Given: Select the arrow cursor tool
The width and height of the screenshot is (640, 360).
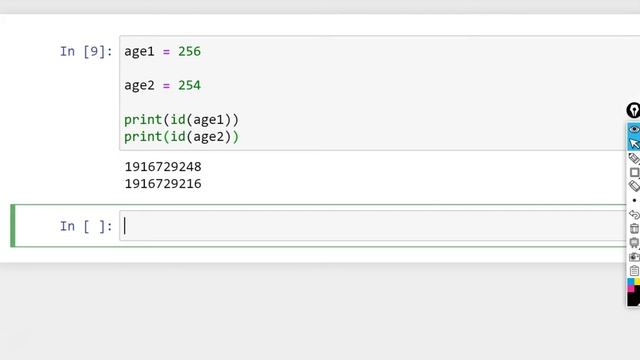Looking at the screenshot, I should 634,144.
